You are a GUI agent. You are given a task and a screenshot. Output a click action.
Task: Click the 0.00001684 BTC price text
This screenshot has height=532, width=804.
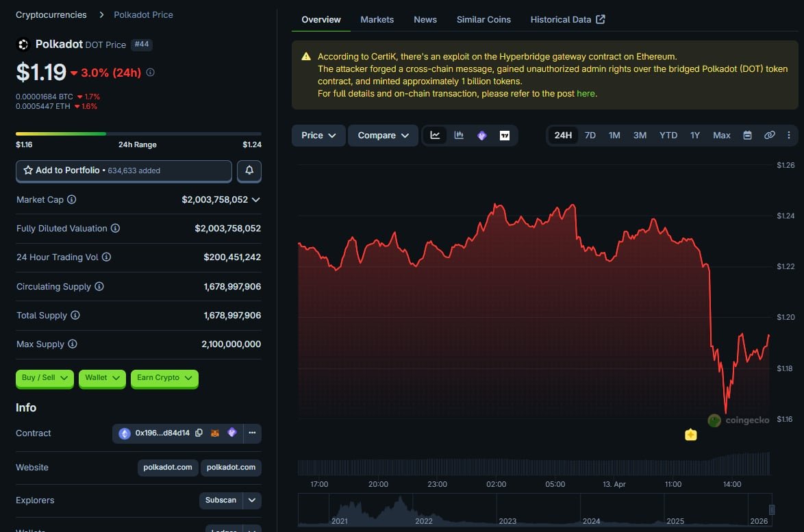click(44, 97)
